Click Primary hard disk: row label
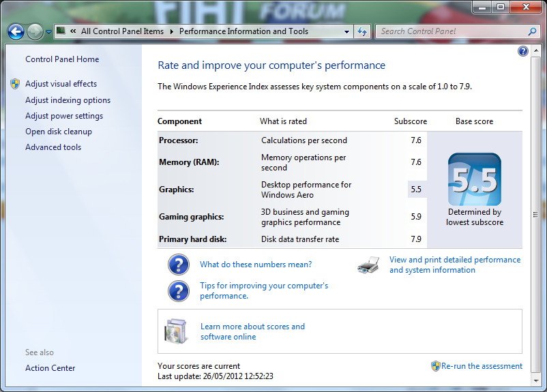Screen dimensions: 547x392 (x=192, y=239)
